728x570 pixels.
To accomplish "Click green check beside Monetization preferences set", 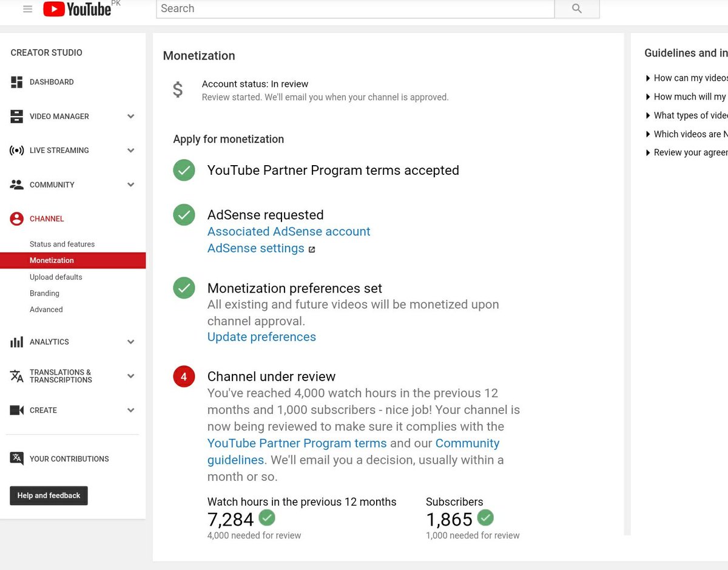I will pos(184,288).
